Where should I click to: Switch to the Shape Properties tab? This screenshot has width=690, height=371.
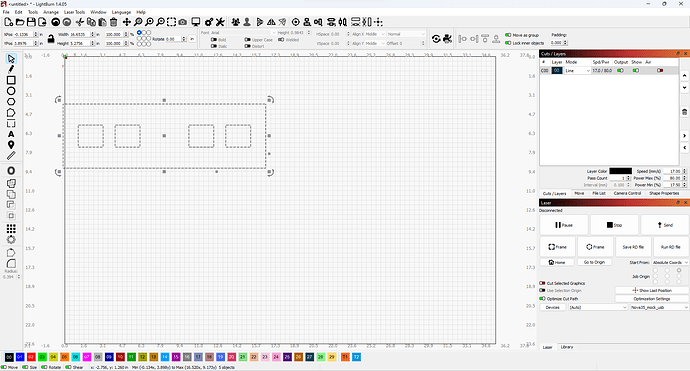point(664,193)
